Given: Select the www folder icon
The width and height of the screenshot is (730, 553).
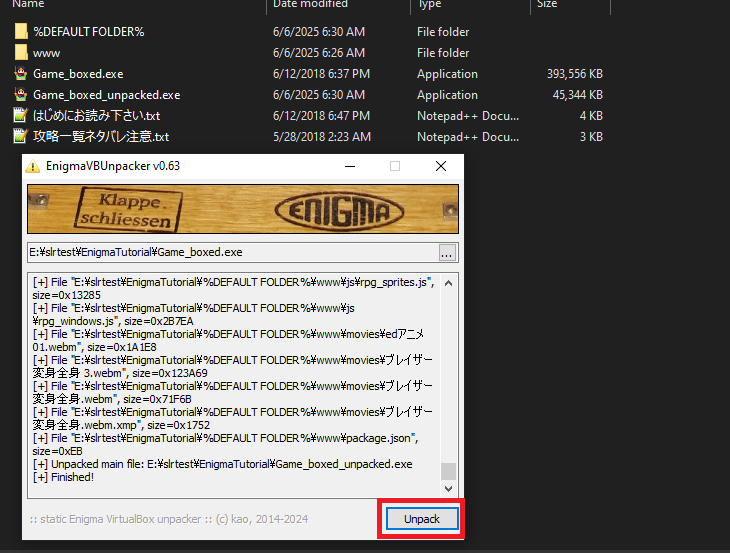Looking at the screenshot, I should [21, 53].
